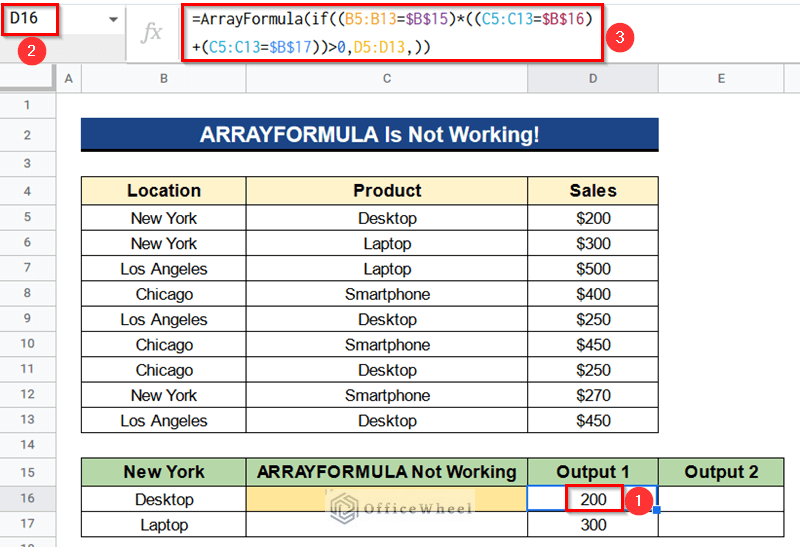The image size is (800, 547).
Task: Click the Sales header cell
Action: click(593, 191)
